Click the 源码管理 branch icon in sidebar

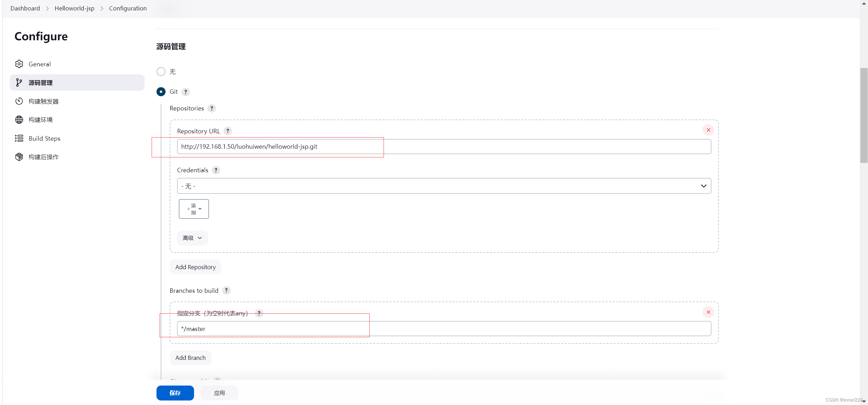click(x=19, y=82)
